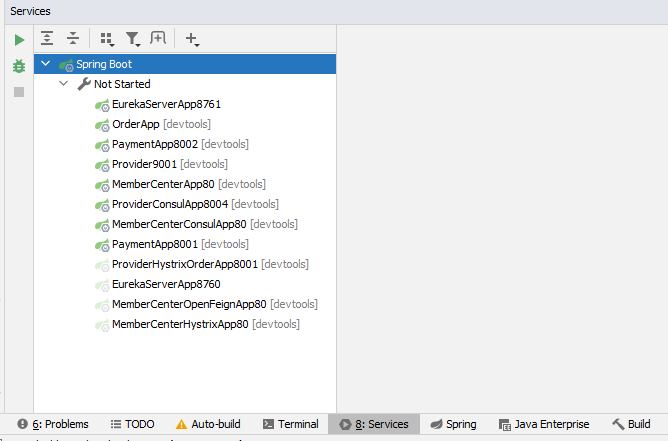668x441 pixels.
Task: Click the green Debug bug icon
Action: pyautogui.click(x=19, y=66)
